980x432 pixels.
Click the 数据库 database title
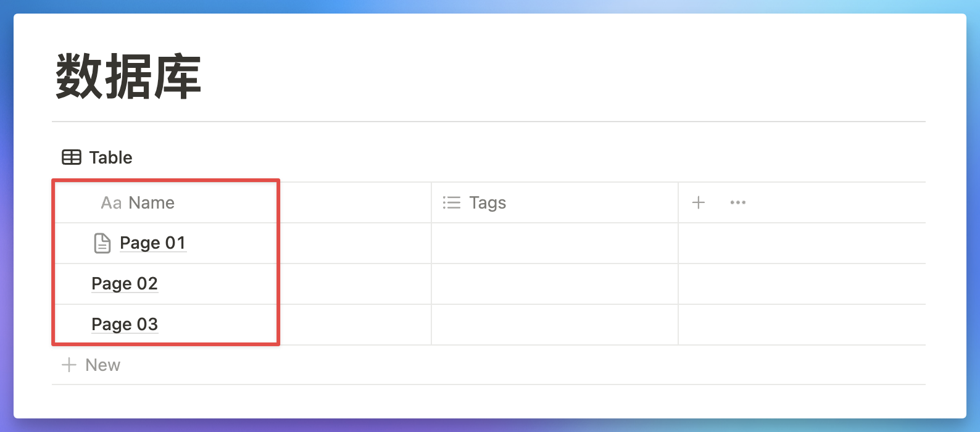click(128, 77)
